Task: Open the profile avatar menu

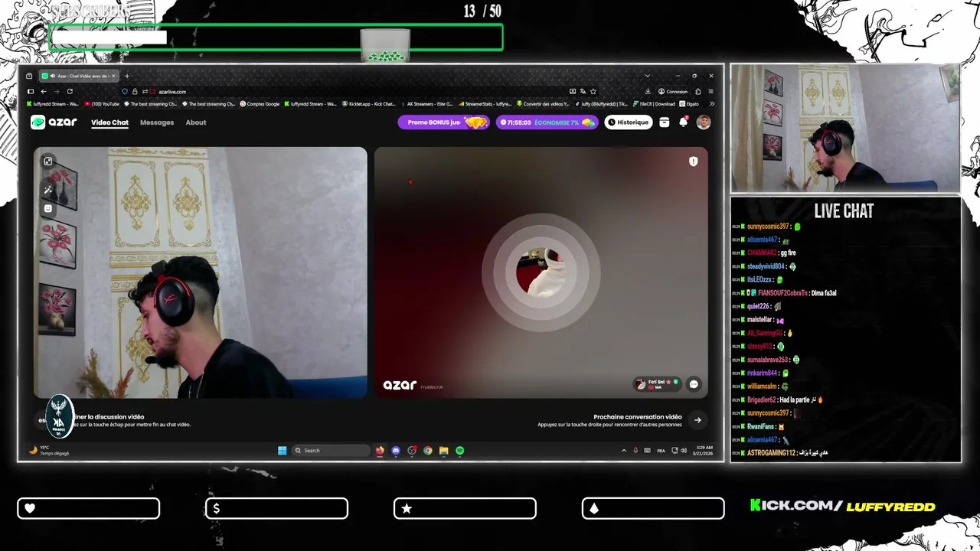Action: [x=704, y=122]
